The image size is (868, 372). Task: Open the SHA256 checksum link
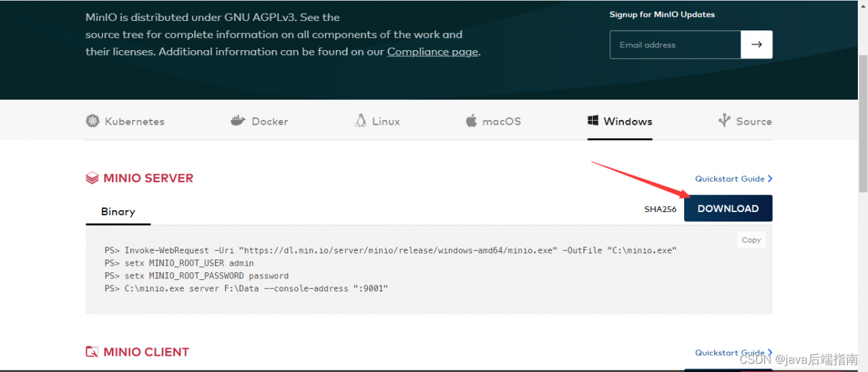[660, 209]
